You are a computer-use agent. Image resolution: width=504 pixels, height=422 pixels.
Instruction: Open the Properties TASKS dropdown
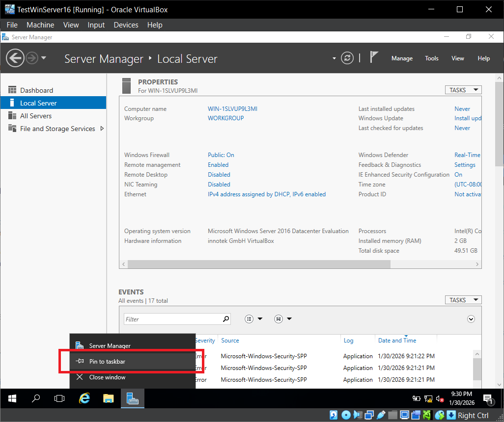click(x=463, y=90)
